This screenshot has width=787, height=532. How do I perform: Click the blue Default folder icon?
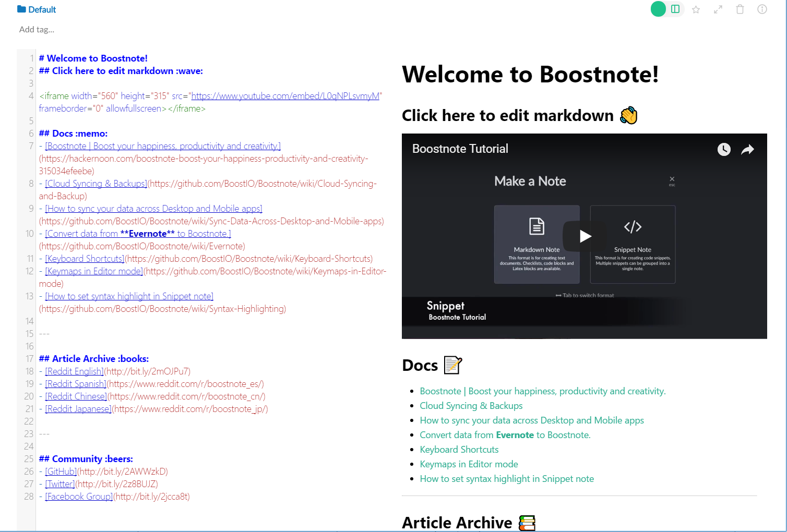pyautogui.click(x=20, y=9)
